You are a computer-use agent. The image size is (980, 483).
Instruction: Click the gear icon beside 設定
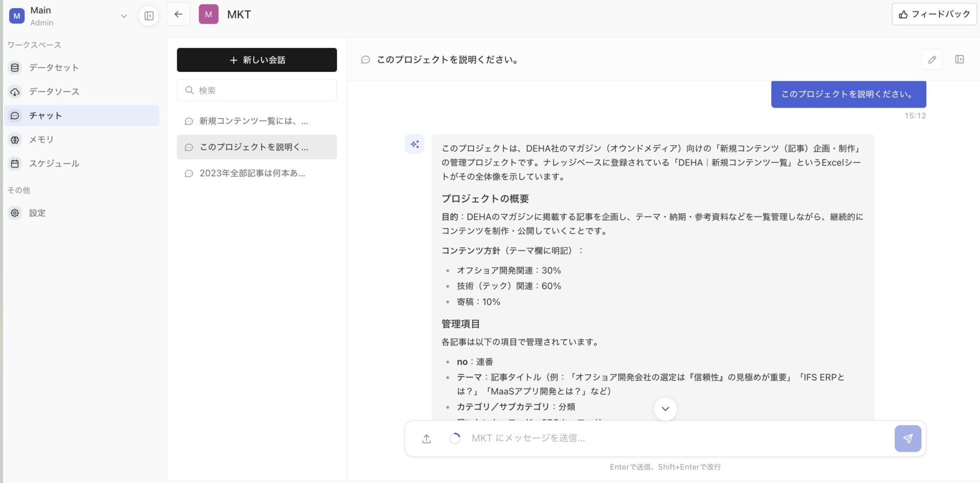point(15,213)
